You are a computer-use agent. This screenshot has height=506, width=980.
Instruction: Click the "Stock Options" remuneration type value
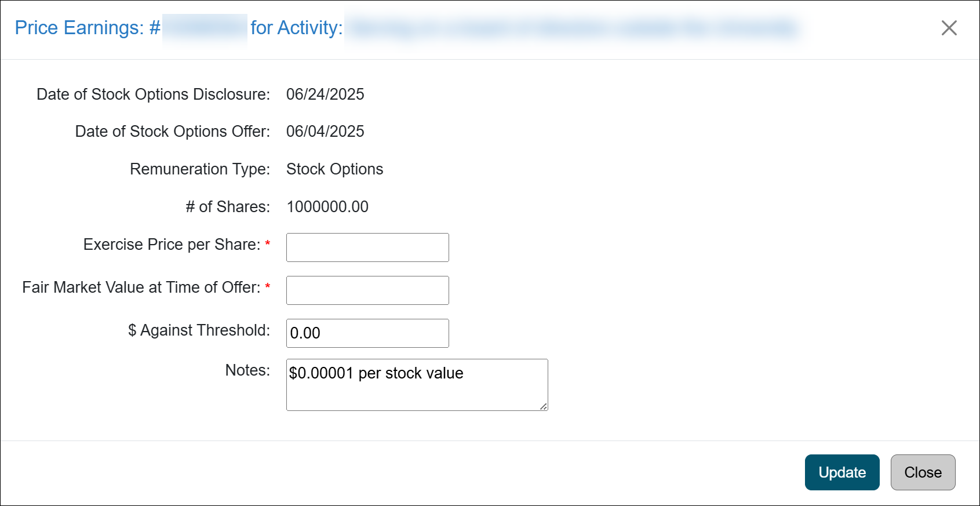tap(334, 169)
